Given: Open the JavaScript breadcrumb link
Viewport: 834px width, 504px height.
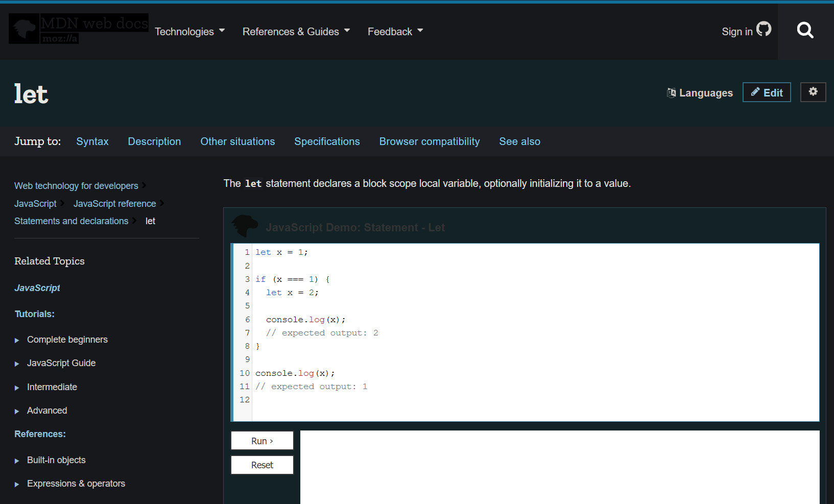Looking at the screenshot, I should (x=35, y=204).
